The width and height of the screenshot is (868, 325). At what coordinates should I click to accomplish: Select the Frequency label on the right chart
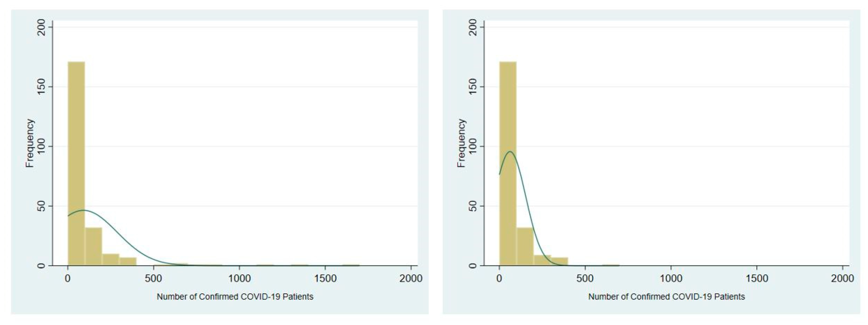coord(461,143)
